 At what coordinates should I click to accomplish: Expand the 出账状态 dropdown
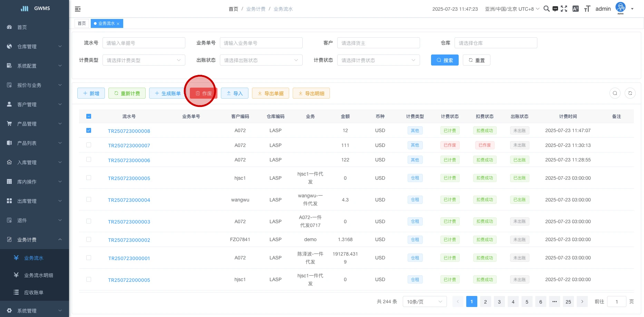(261, 60)
